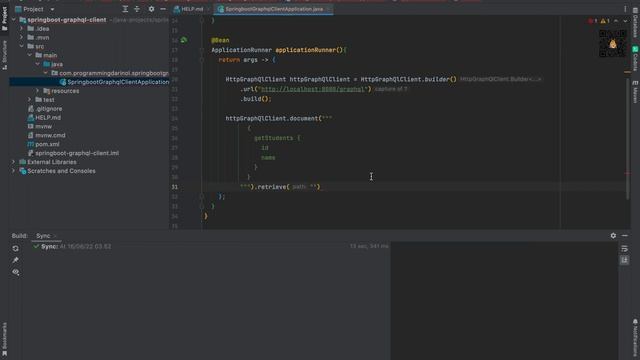
Task: Open the Project view dropdown
Action: tap(52, 9)
